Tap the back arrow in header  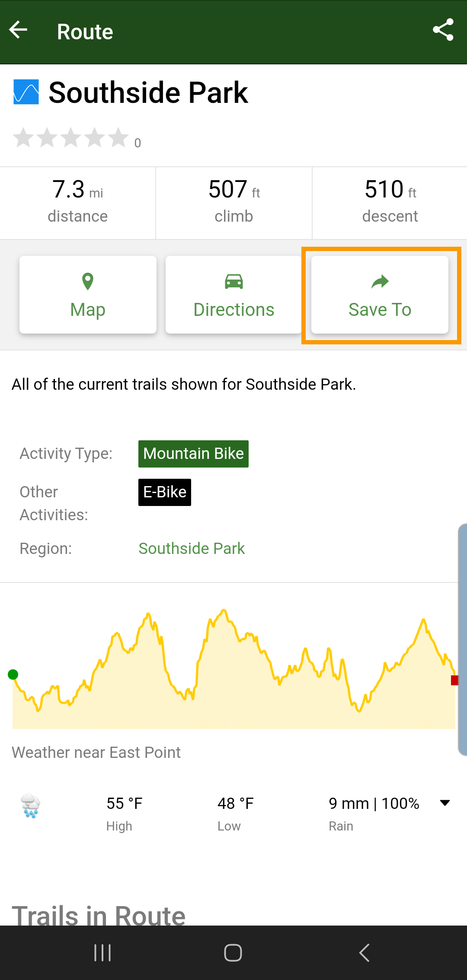pos(18,30)
